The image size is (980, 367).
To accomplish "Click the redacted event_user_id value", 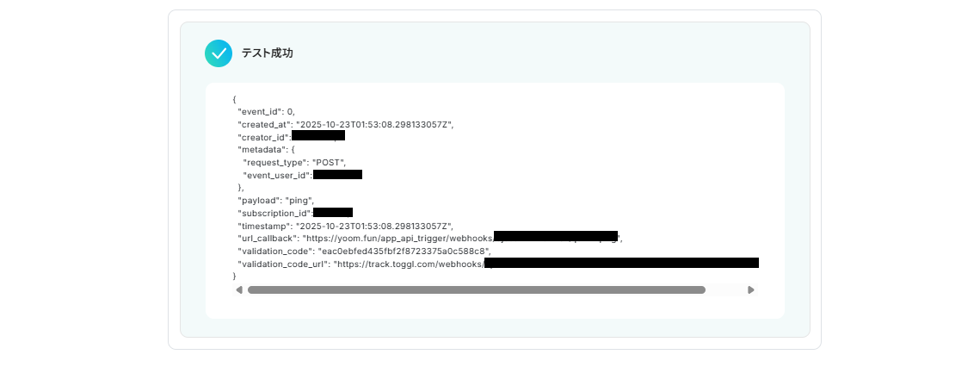I will [337, 174].
